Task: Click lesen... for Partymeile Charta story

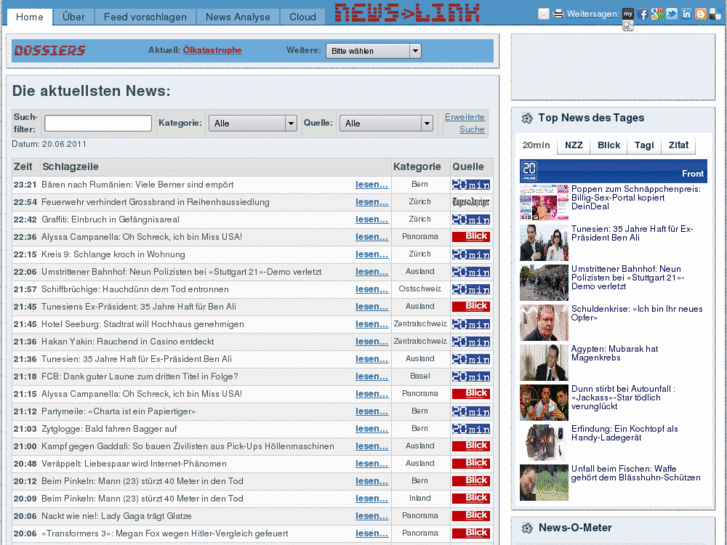Action: pos(372,411)
